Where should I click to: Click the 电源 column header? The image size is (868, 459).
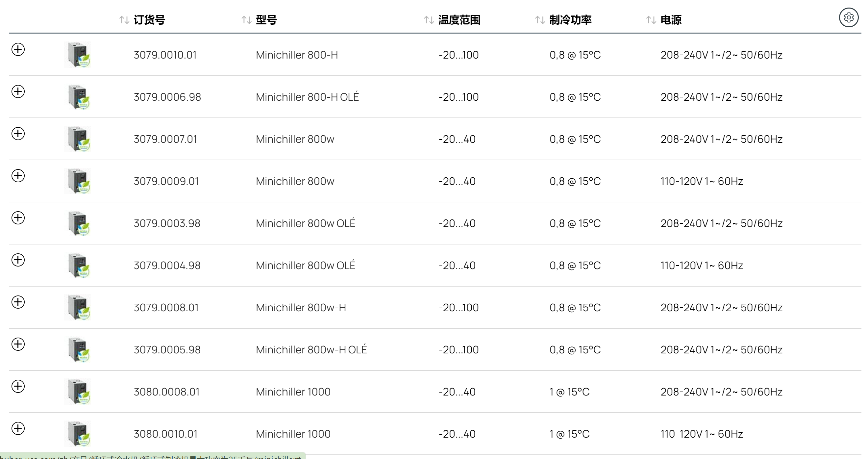[671, 20]
